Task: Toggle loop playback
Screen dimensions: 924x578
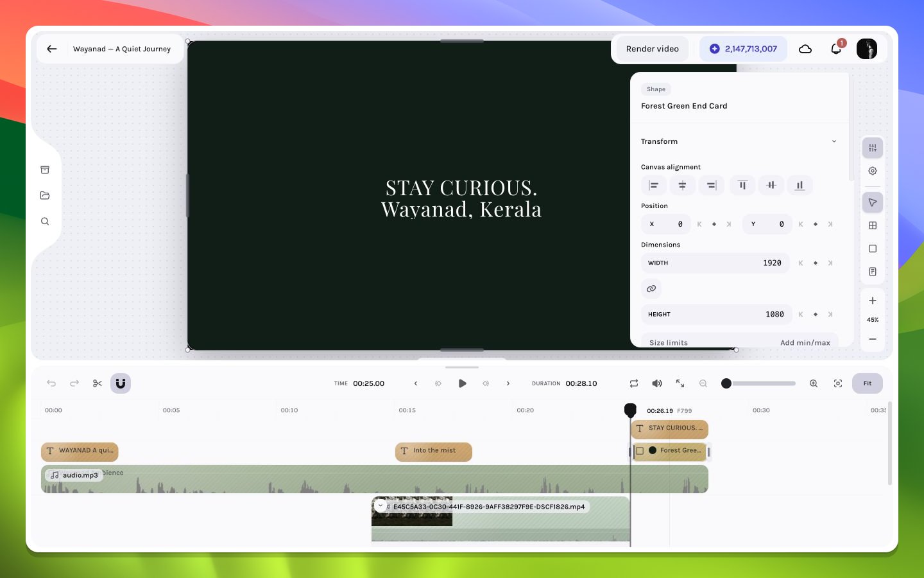Action: click(x=634, y=383)
